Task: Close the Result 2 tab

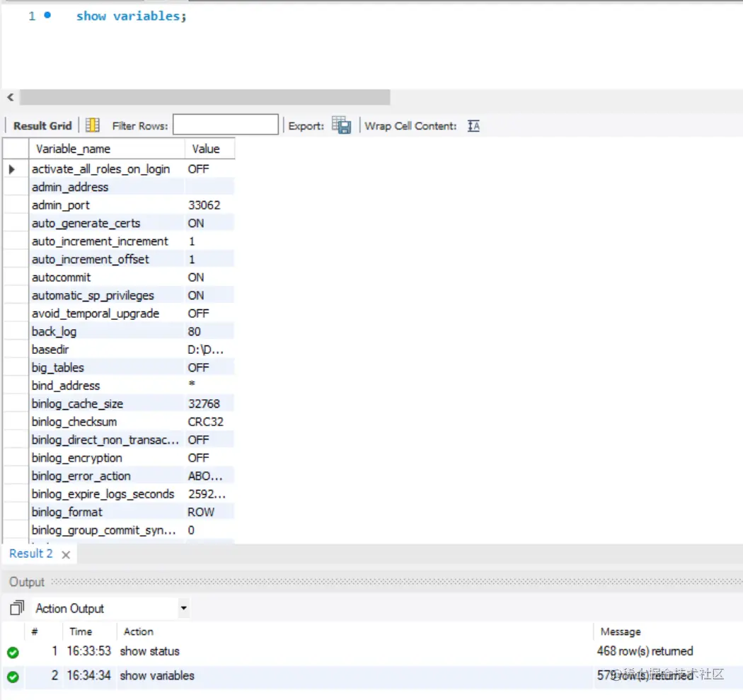Action: 66,554
